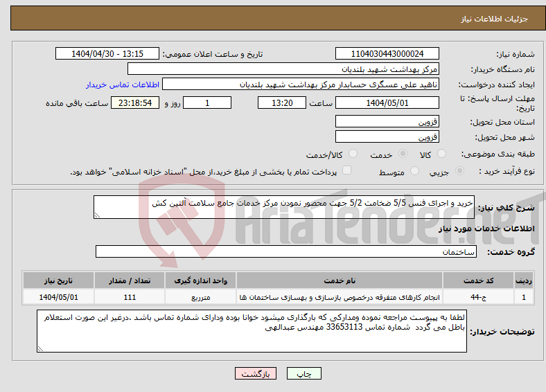Click the ردیف column header
This screenshot has height=392, width=546.
524,280
